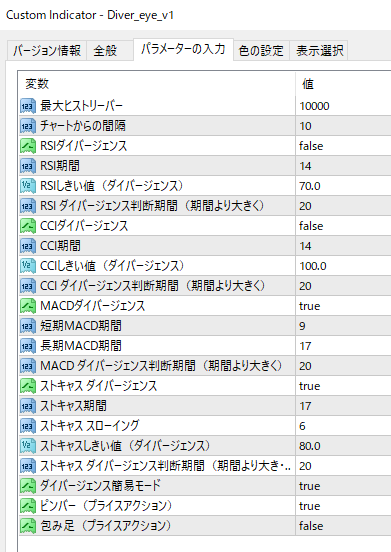The image size is (391, 552).
Task: Click the 値 column header
Action: coord(308,84)
